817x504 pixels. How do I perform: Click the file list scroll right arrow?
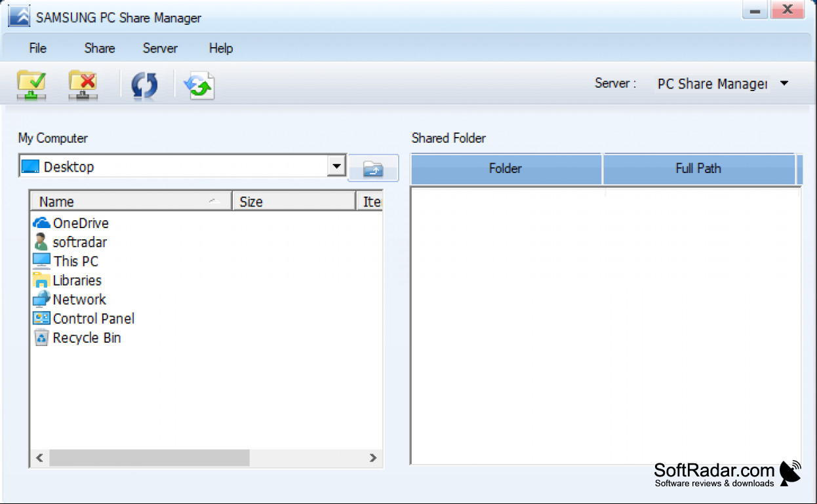point(373,457)
